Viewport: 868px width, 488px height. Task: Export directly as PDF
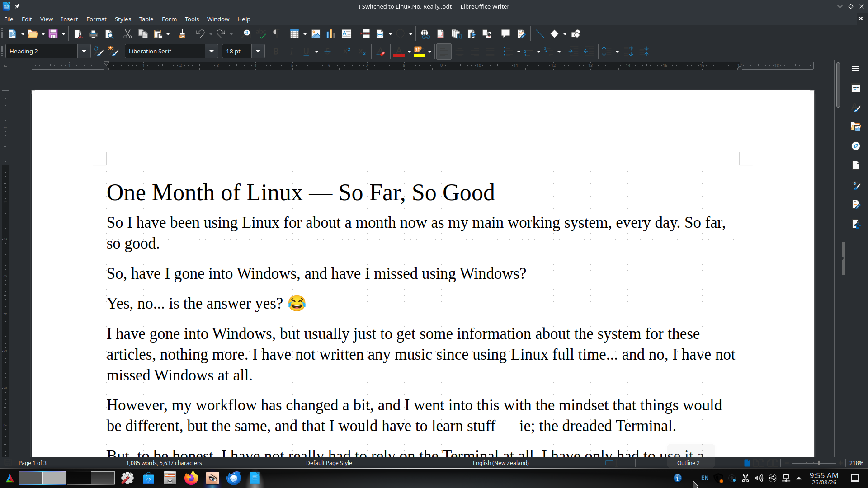pos(78,34)
